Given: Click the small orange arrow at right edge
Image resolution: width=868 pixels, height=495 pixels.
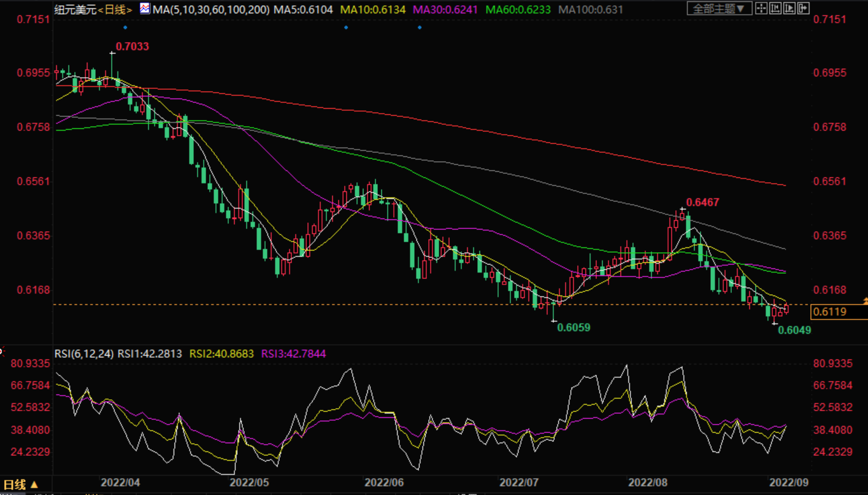Looking at the screenshot, I should 865,301.
